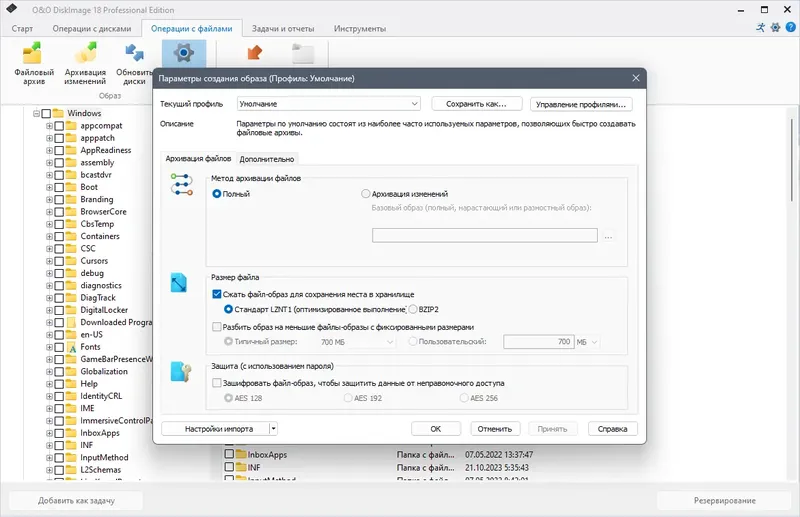Select the BrowserCore folder in tree
800x517 pixels.
point(103,212)
